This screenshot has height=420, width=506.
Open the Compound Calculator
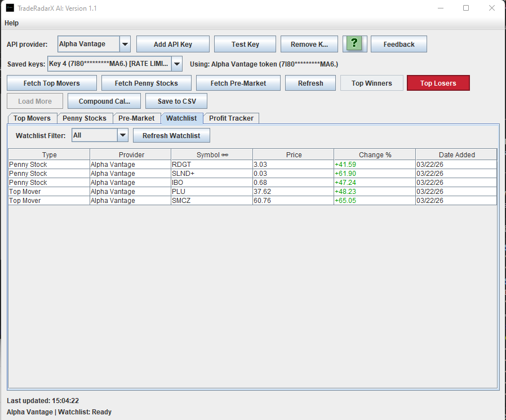(104, 101)
